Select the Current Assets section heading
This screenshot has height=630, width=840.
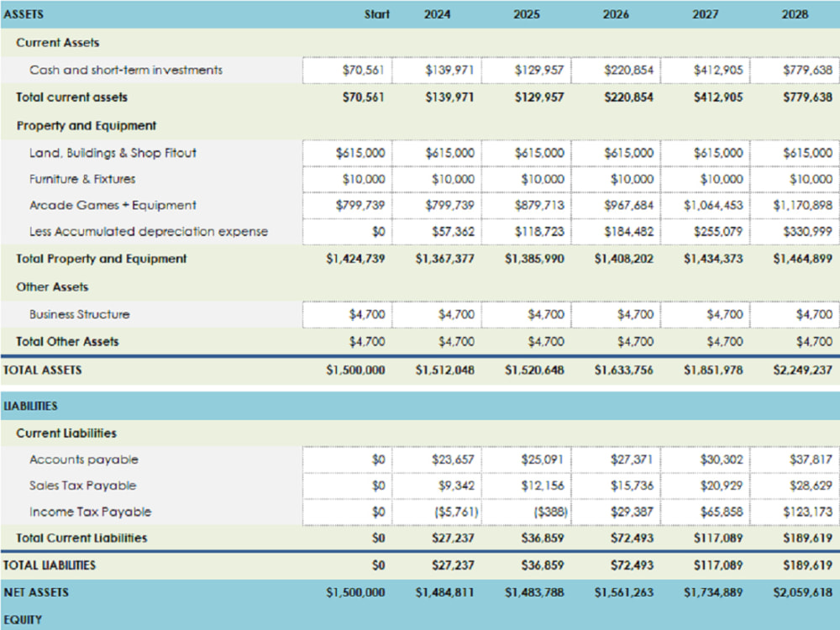click(x=58, y=43)
